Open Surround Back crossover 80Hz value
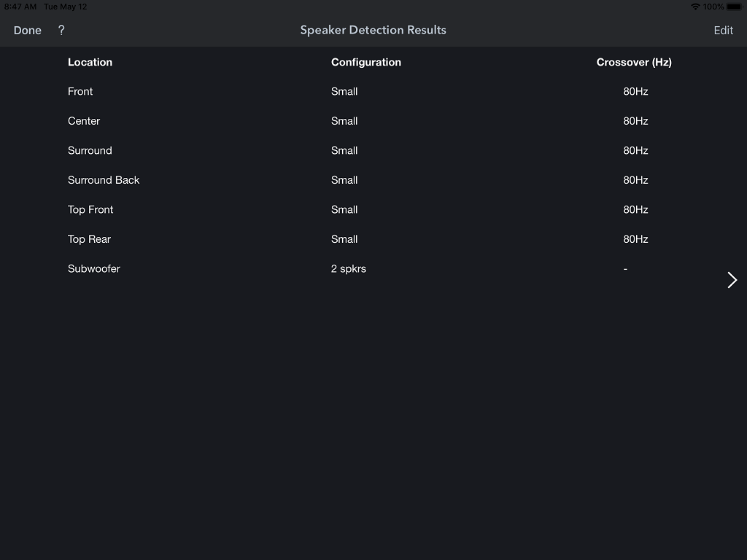 tap(635, 180)
